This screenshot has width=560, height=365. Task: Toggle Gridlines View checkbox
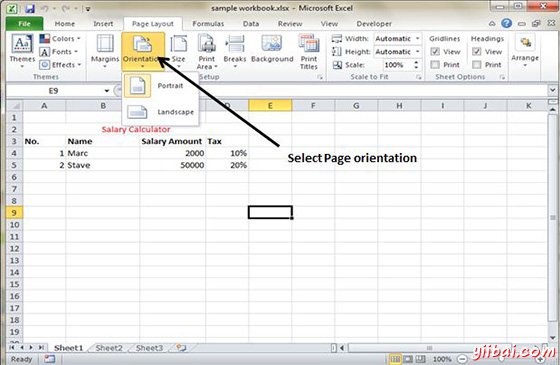[435, 52]
